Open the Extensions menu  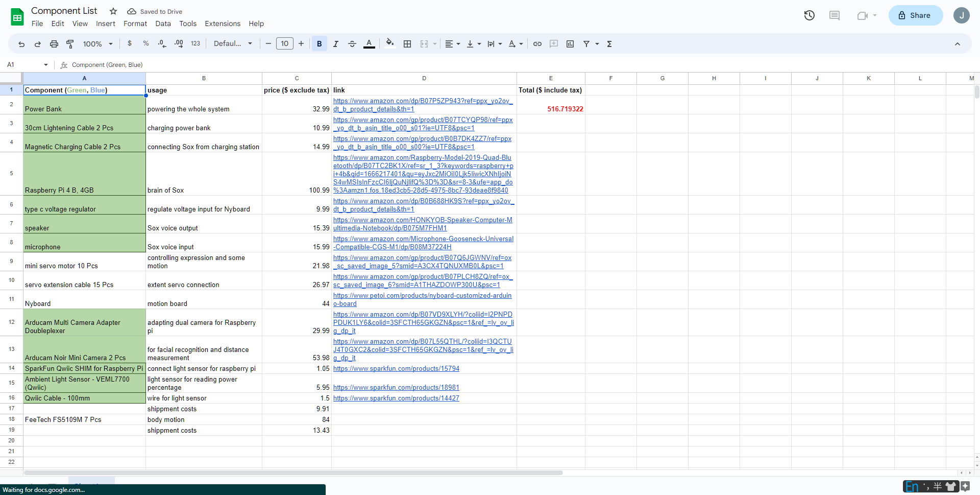(x=222, y=23)
